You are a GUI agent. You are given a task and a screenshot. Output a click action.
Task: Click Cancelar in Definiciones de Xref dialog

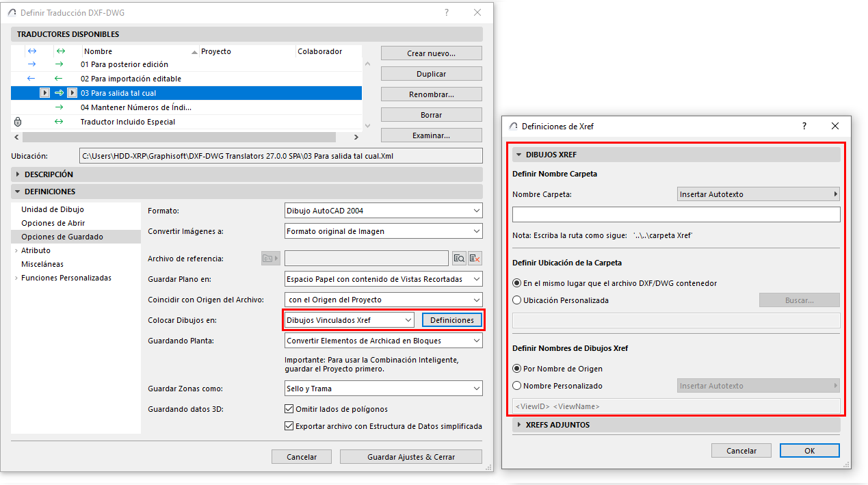click(x=741, y=451)
